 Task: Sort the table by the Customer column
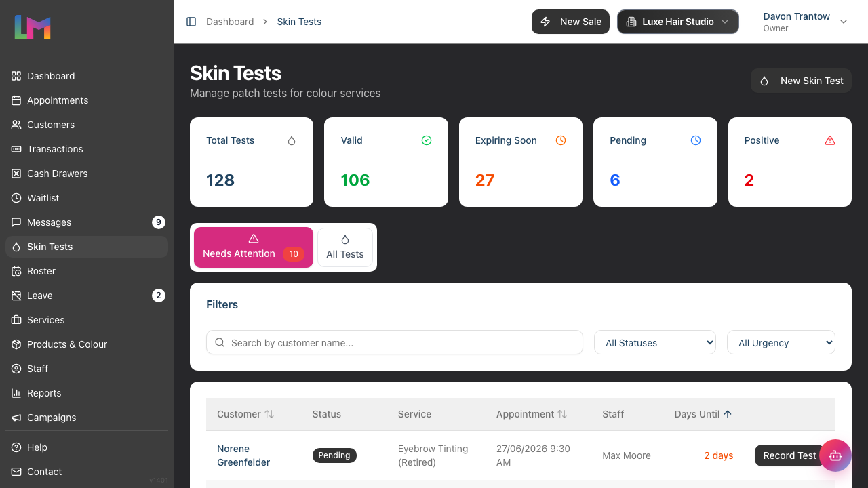tap(245, 414)
